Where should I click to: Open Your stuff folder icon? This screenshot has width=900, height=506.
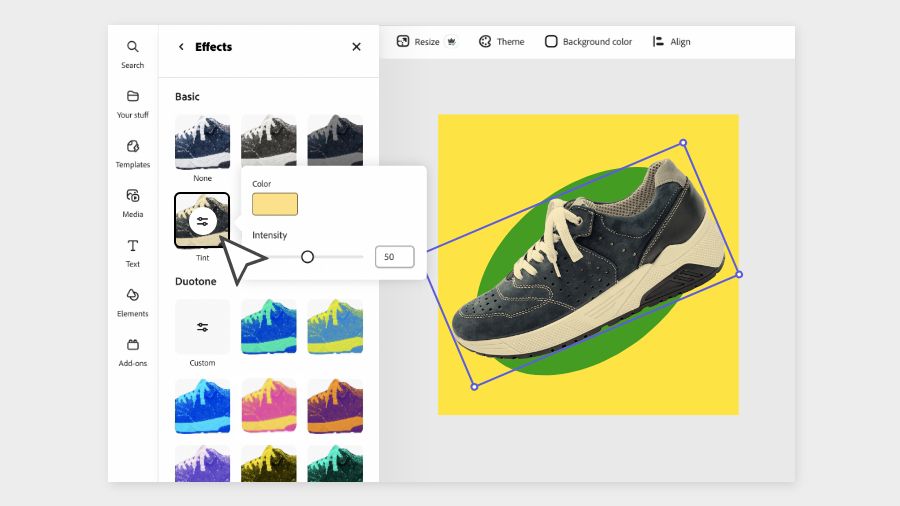point(133,96)
